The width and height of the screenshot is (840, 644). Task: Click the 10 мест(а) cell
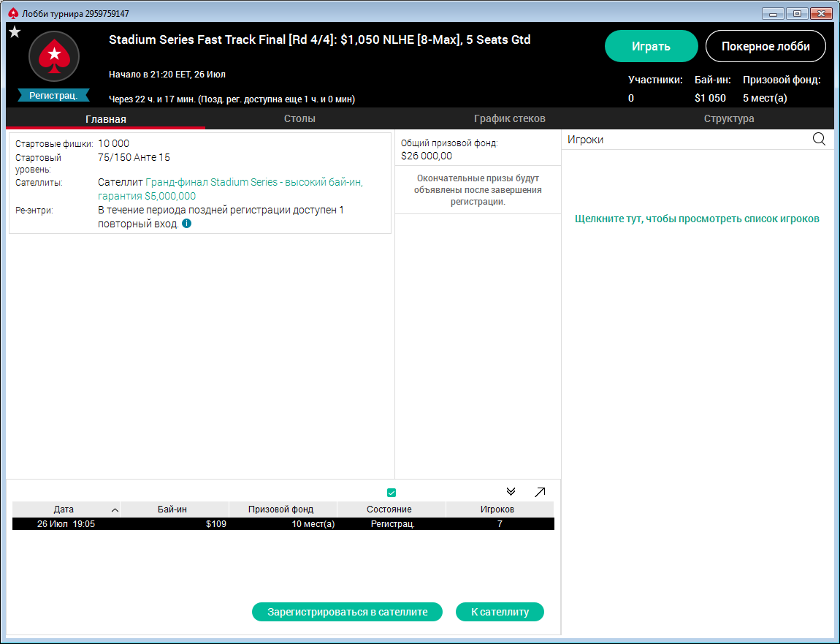(x=313, y=524)
